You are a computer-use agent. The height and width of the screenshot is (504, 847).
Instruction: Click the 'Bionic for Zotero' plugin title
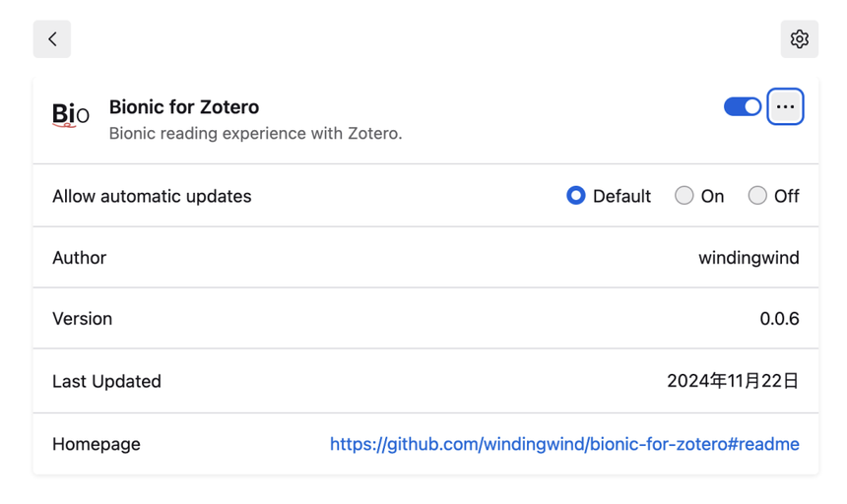pos(184,106)
